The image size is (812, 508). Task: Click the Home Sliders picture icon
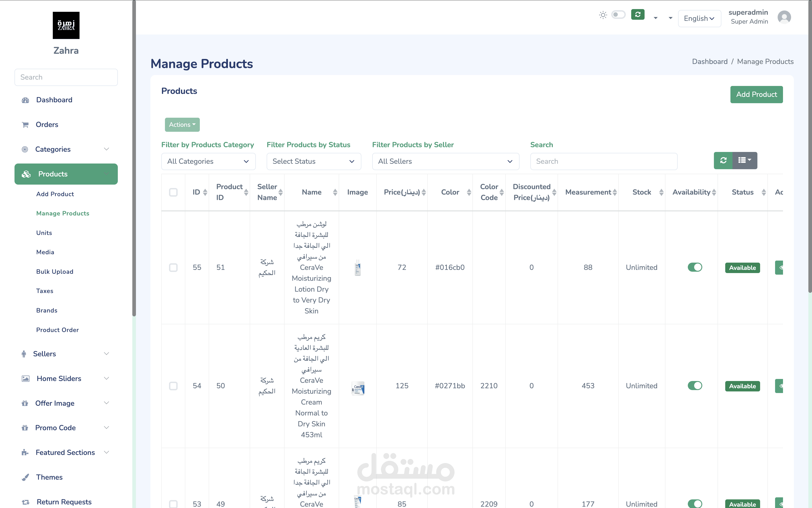click(x=26, y=379)
